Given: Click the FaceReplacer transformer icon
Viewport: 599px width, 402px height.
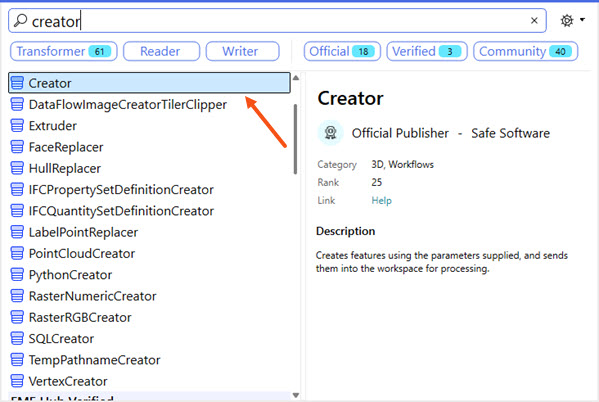Looking at the screenshot, I should coord(17,147).
